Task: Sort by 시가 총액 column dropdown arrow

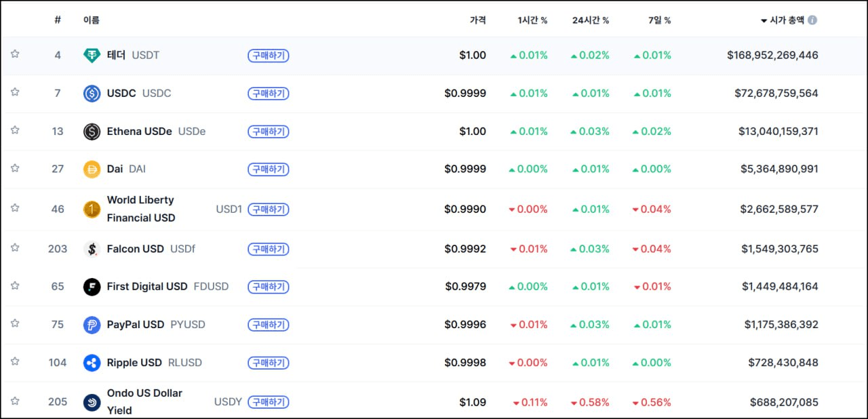Action: (x=764, y=21)
